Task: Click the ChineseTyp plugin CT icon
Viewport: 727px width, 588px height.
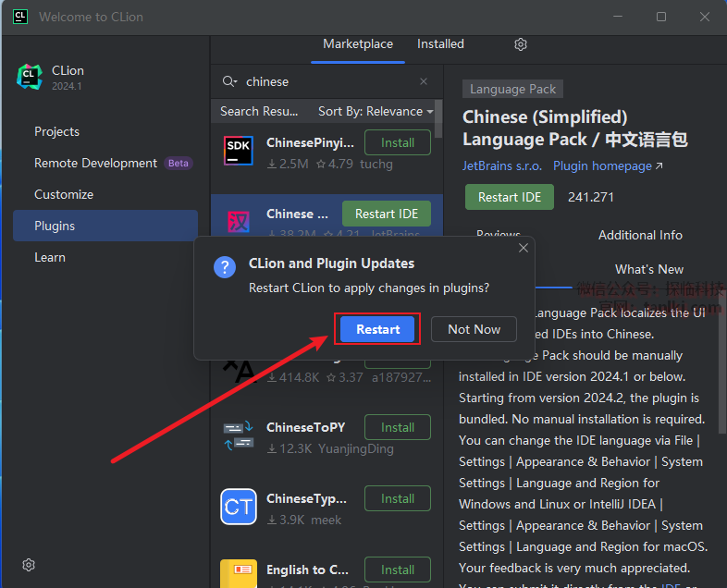Action: tap(239, 507)
